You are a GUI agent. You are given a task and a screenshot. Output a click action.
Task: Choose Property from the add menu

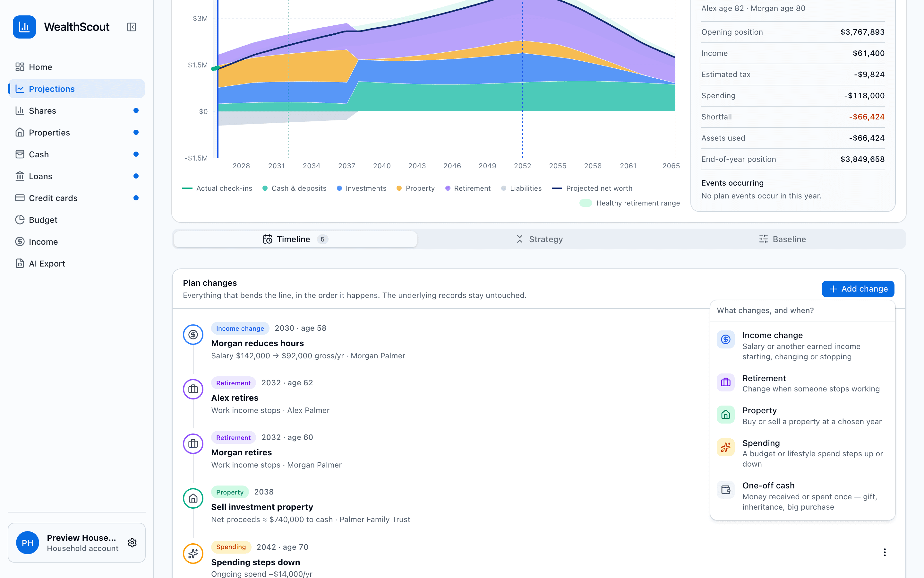pos(802,416)
